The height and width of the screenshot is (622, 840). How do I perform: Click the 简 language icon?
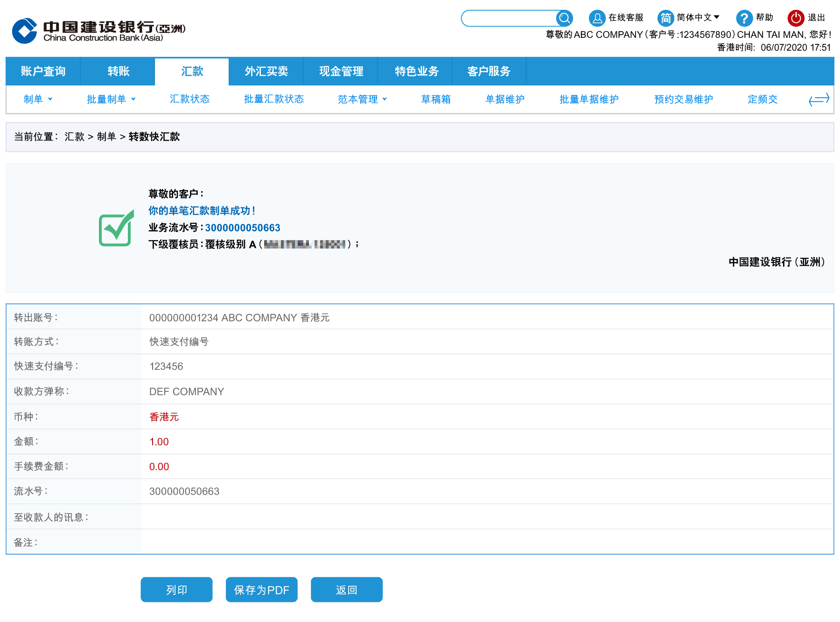tap(666, 18)
